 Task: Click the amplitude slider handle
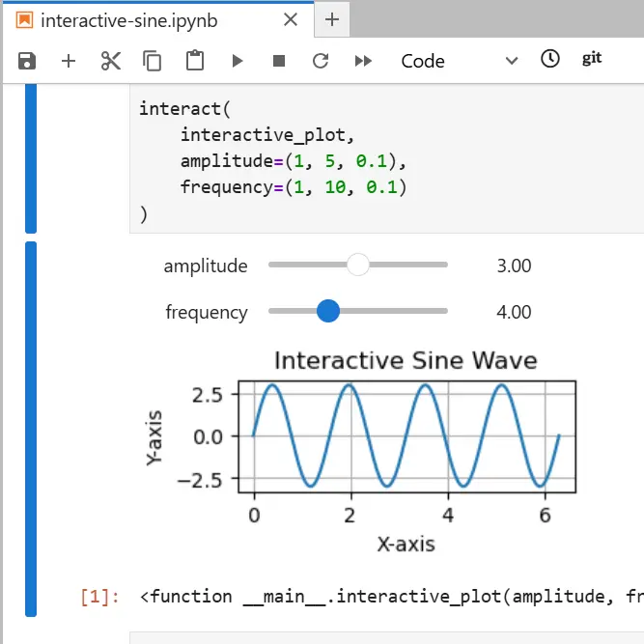[357, 266]
